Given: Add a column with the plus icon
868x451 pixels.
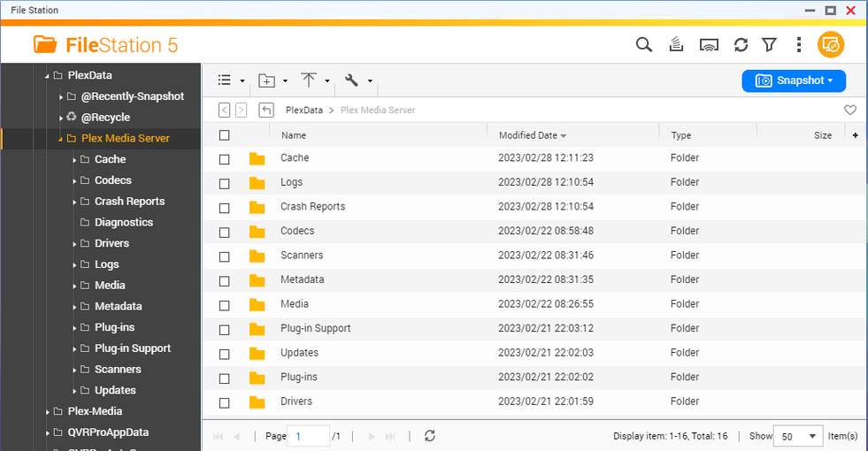Looking at the screenshot, I should (x=856, y=135).
